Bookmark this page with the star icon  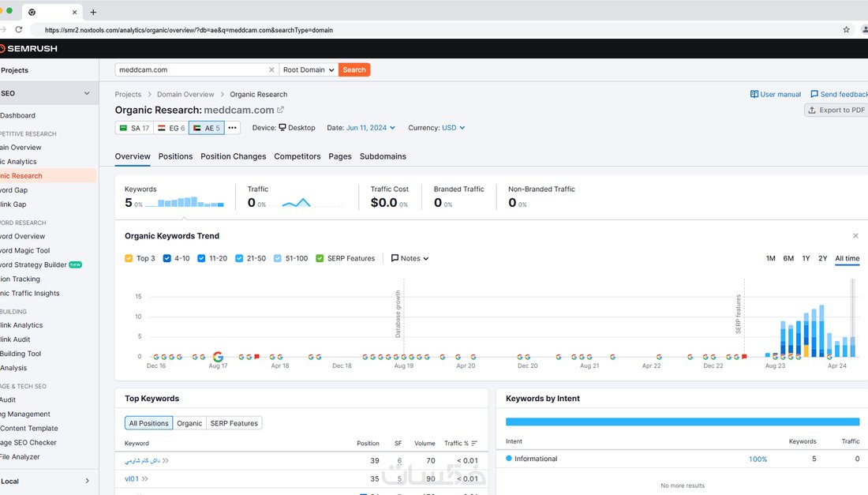pyautogui.click(x=846, y=30)
